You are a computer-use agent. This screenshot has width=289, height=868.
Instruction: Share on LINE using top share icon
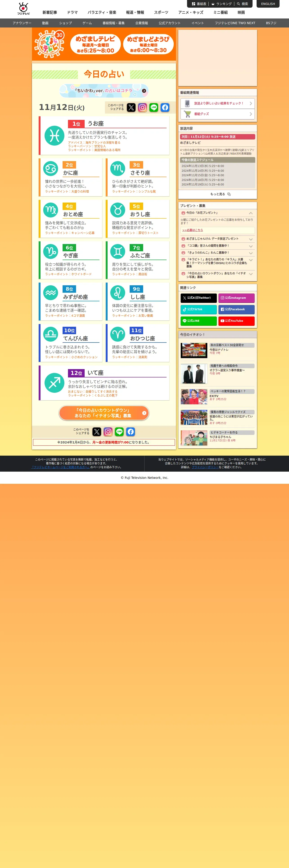pyautogui.click(x=154, y=107)
